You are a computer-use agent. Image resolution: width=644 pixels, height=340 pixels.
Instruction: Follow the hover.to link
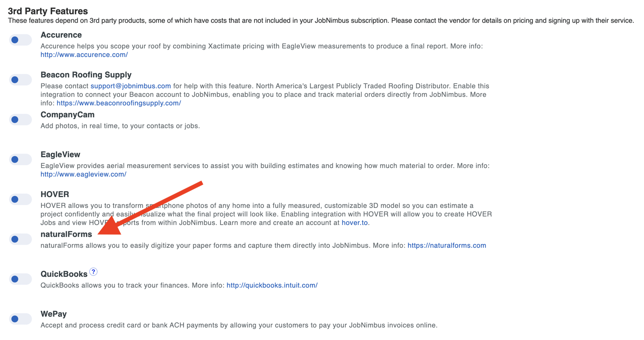(354, 223)
